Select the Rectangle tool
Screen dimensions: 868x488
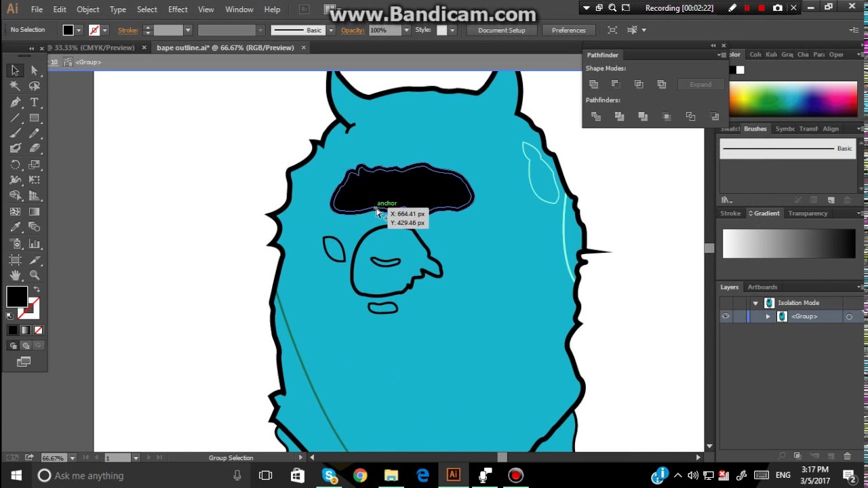(x=35, y=118)
